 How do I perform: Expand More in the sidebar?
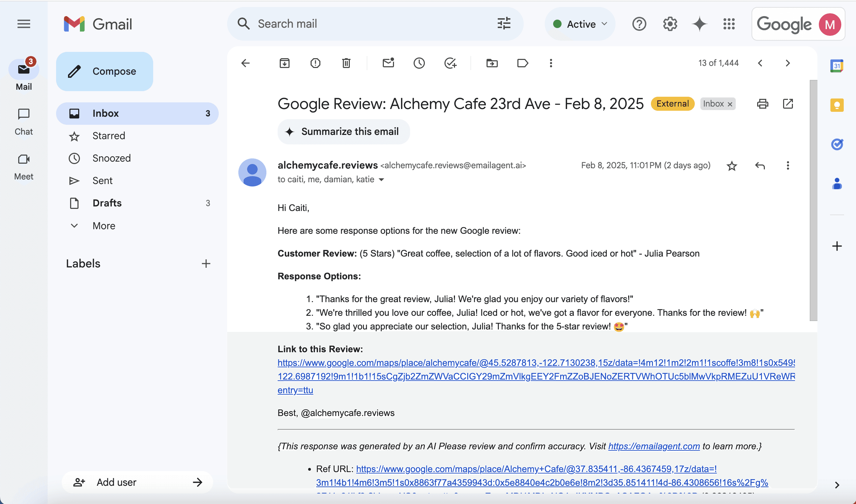click(104, 226)
